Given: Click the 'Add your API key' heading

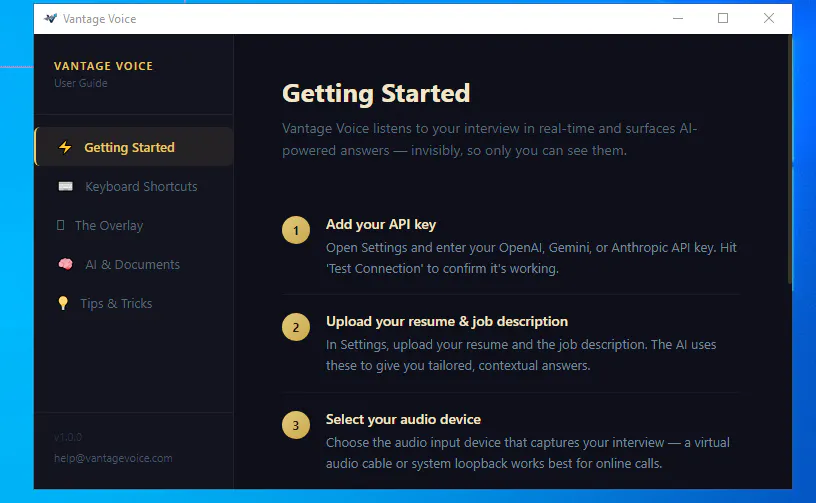Looking at the screenshot, I should click(381, 224).
